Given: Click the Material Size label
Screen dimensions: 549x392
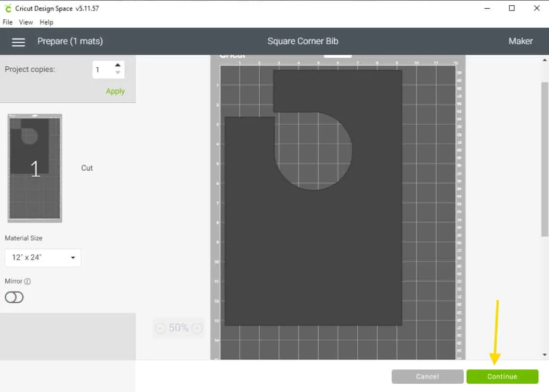Looking at the screenshot, I should (x=24, y=238).
